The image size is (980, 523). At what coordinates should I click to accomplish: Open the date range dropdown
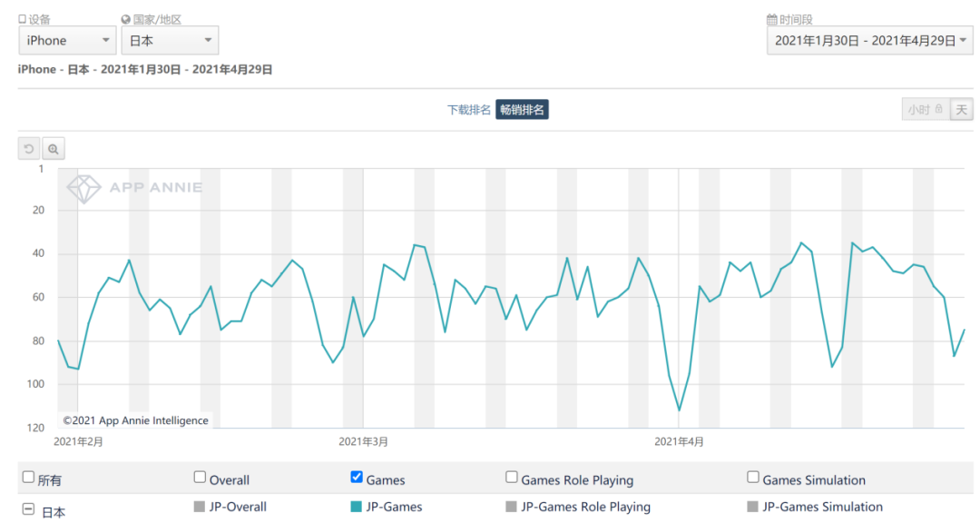(869, 40)
